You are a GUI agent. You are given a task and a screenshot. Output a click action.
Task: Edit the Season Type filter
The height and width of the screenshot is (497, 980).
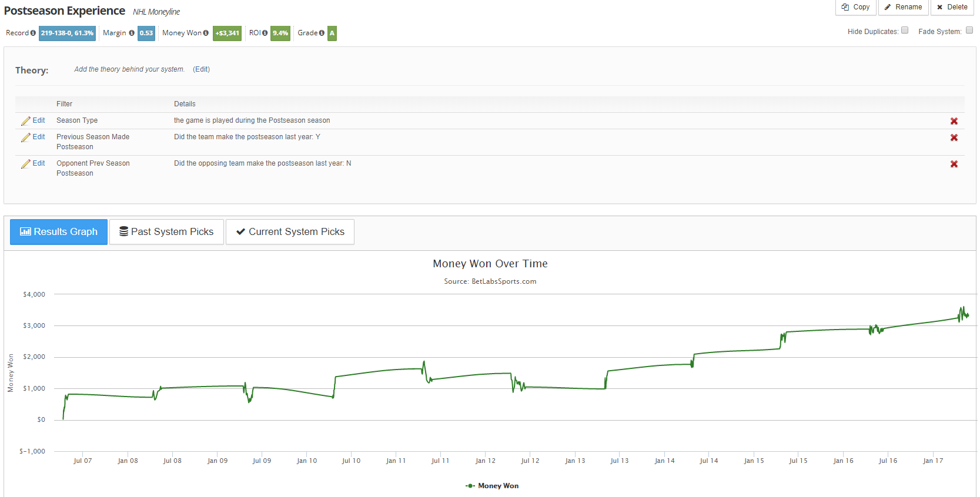tap(39, 120)
